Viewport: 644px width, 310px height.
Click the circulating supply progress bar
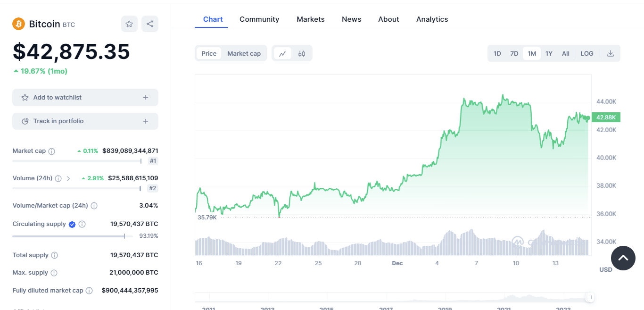[x=72, y=236]
